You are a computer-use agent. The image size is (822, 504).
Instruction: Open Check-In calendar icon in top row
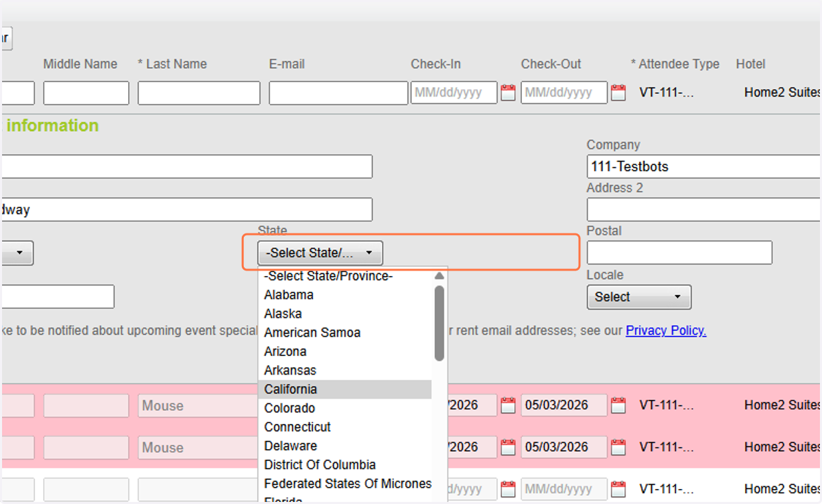click(x=508, y=93)
